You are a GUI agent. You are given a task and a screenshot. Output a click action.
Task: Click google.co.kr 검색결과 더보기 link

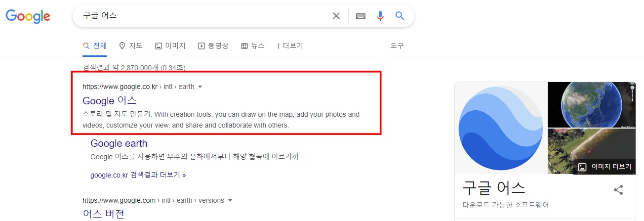point(138,175)
